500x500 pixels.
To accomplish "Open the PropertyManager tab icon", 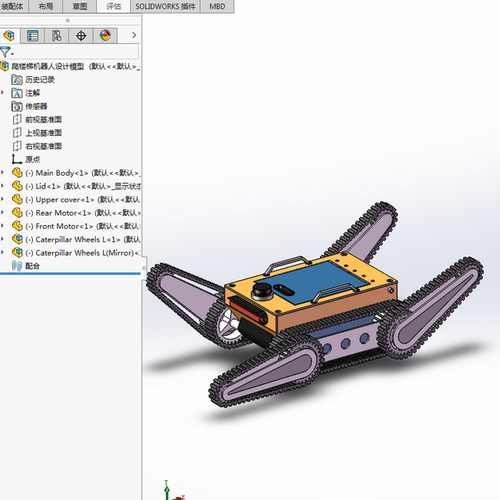I will (x=32, y=35).
